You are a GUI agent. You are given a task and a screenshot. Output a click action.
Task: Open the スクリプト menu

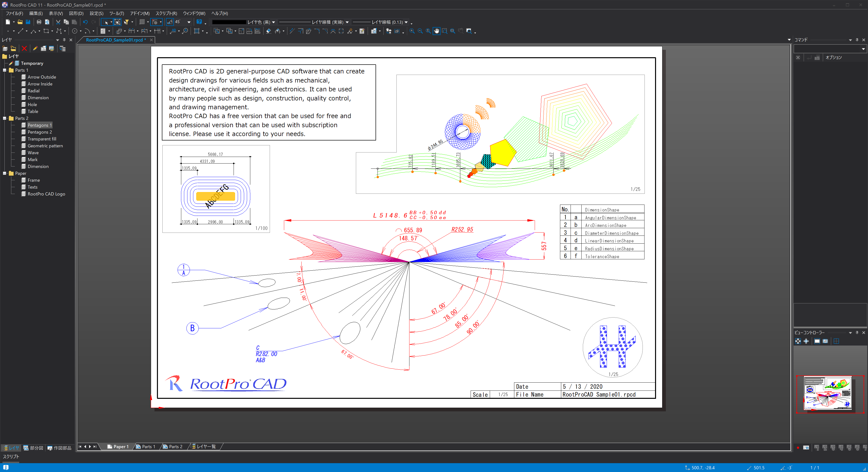167,14
